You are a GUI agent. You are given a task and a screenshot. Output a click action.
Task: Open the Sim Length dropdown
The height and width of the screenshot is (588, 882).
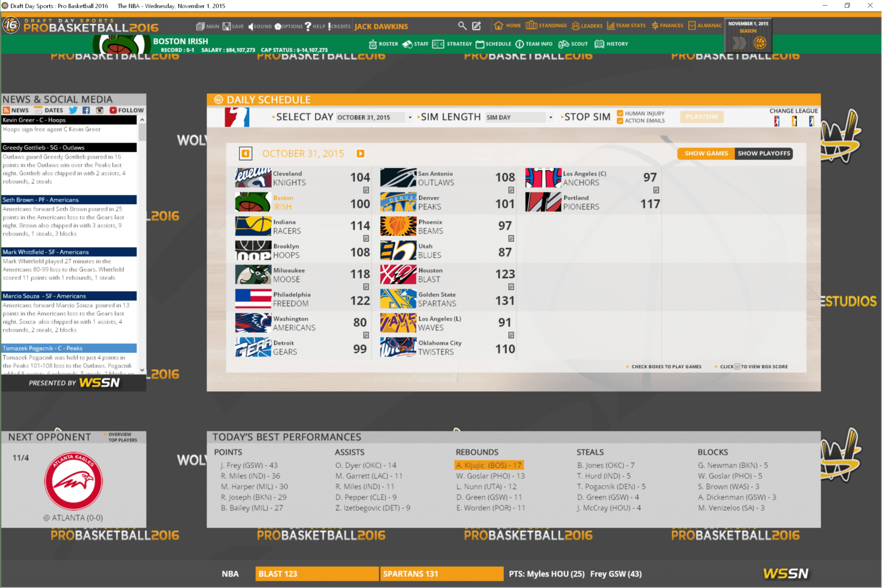point(519,117)
